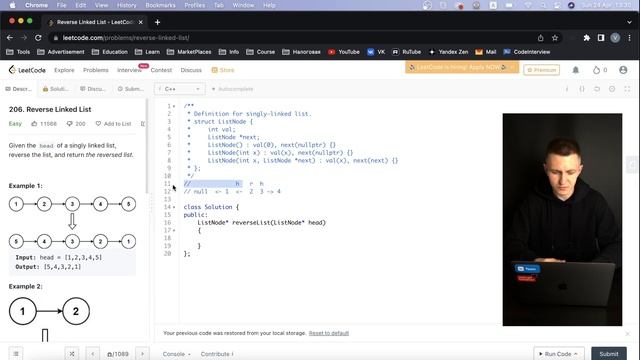Image resolution: width=640 pixels, height=360 pixels.
Task: Go to previous problem arrow
Action: click(93, 353)
